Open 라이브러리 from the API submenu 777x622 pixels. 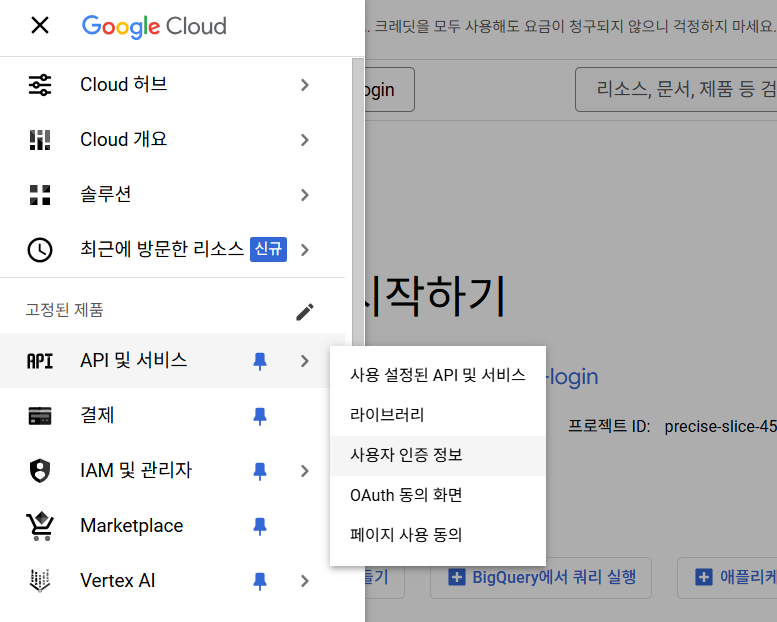point(438,415)
